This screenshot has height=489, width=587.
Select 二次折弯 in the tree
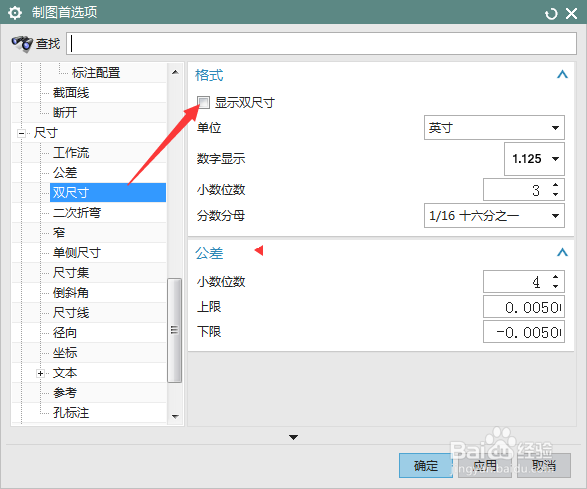click(77, 213)
